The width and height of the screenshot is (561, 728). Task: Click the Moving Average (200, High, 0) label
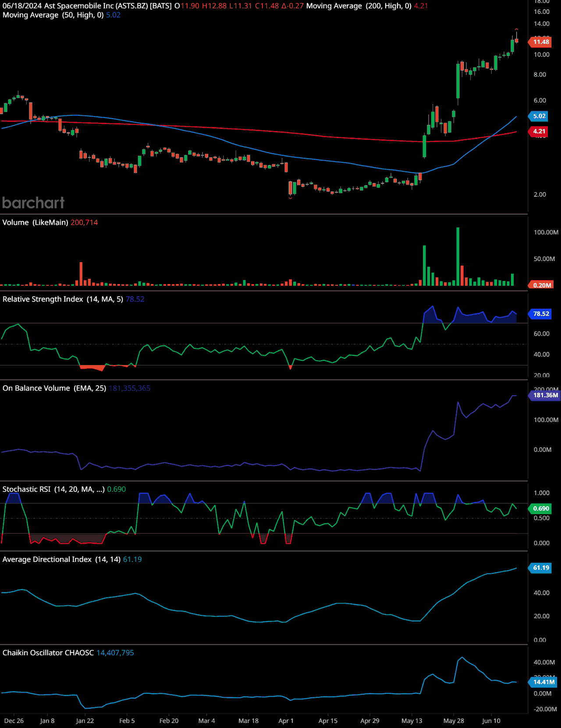(x=359, y=6)
